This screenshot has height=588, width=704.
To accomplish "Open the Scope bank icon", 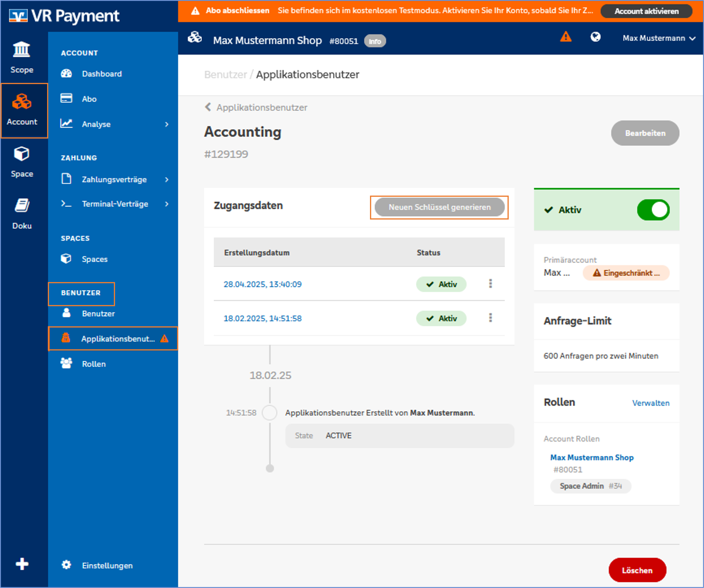I will [22, 50].
